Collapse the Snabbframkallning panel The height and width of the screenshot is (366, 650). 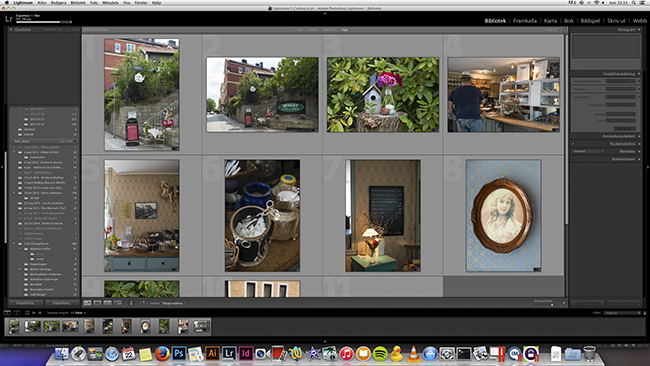[x=639, y=74]
